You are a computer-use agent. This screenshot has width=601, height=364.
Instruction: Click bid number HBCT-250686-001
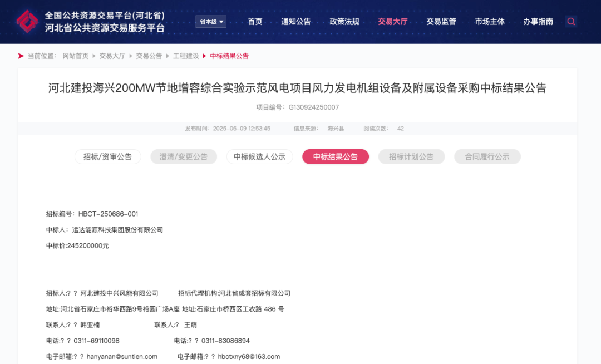coord(108,214)
